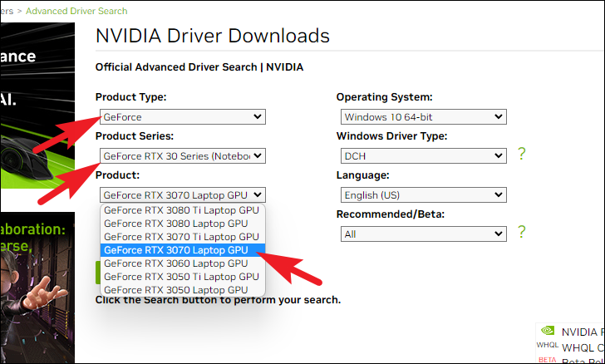Open the Operating System dropdown
The height and width of the screenshot is (364, 605).
pyautogui.click(x=423, y=116)
